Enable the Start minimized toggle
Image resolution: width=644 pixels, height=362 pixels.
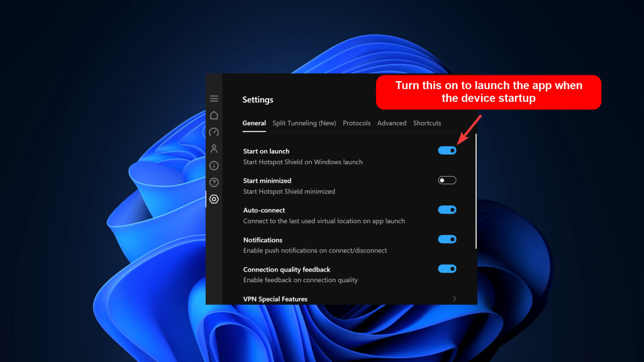tap(447, 180)
